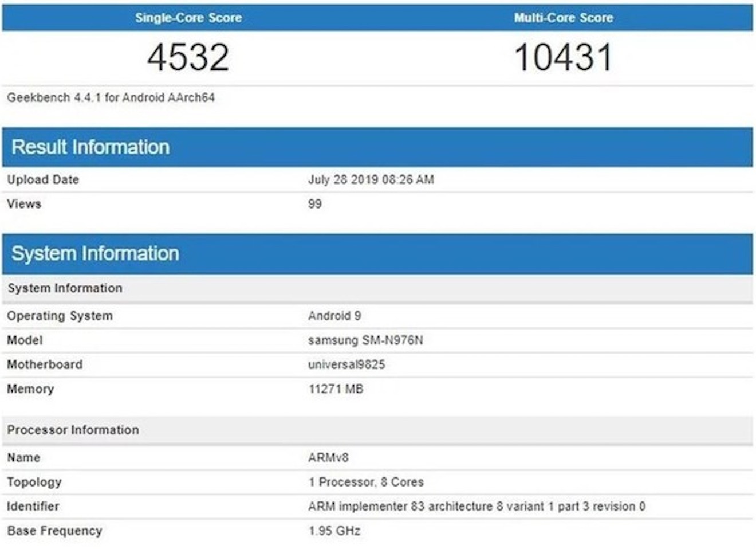756x549 pixels.
Task: Click the 1.95 GHz frequency value
Action: point(334,531)
